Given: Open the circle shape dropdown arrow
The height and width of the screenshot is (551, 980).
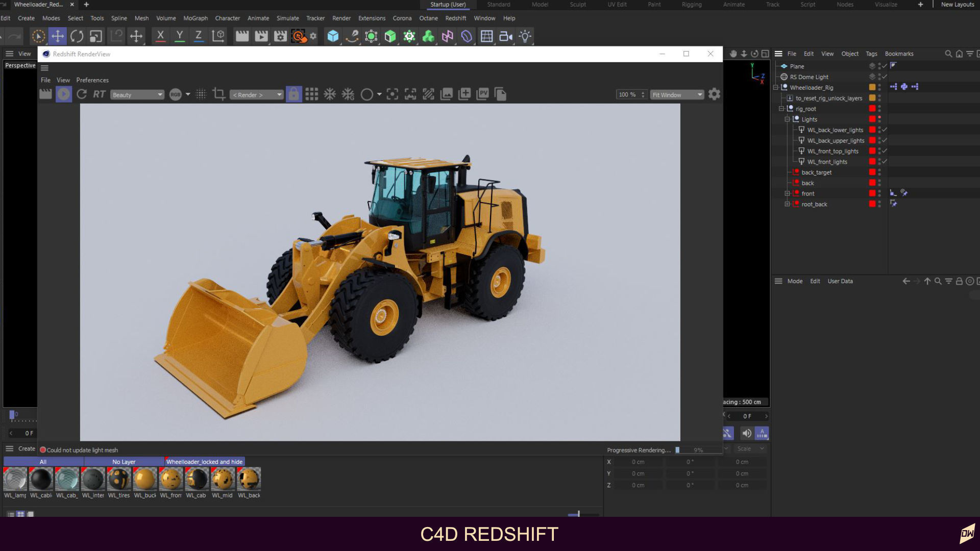Looking at the screenshot, I should click(379, 94).
